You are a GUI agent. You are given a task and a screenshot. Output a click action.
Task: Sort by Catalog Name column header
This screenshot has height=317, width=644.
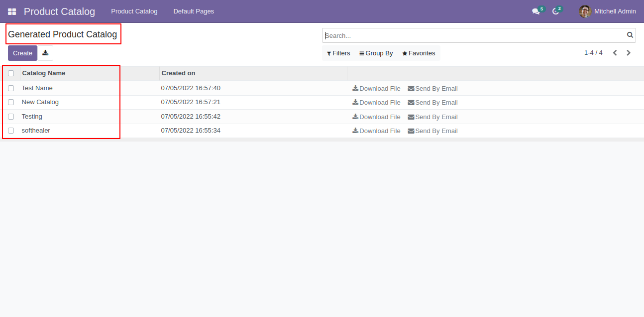(x=44, y=73)
